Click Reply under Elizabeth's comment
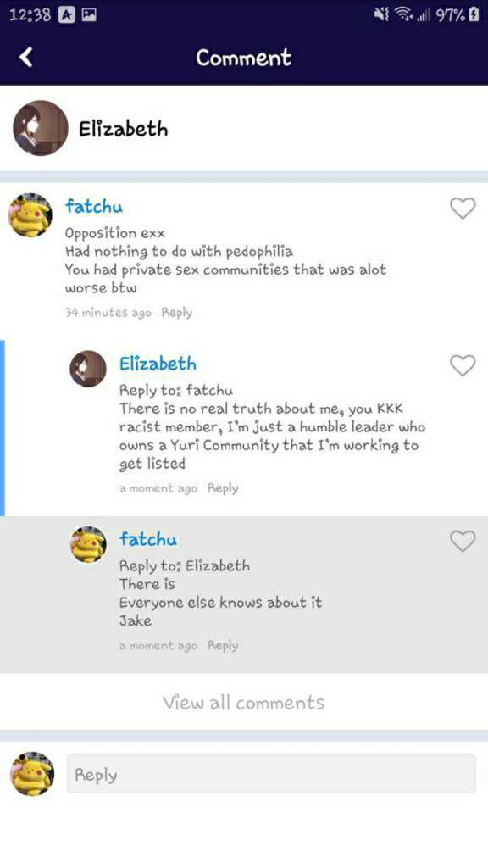The width and height of the screenshot is (488, 868). (223, 488)
